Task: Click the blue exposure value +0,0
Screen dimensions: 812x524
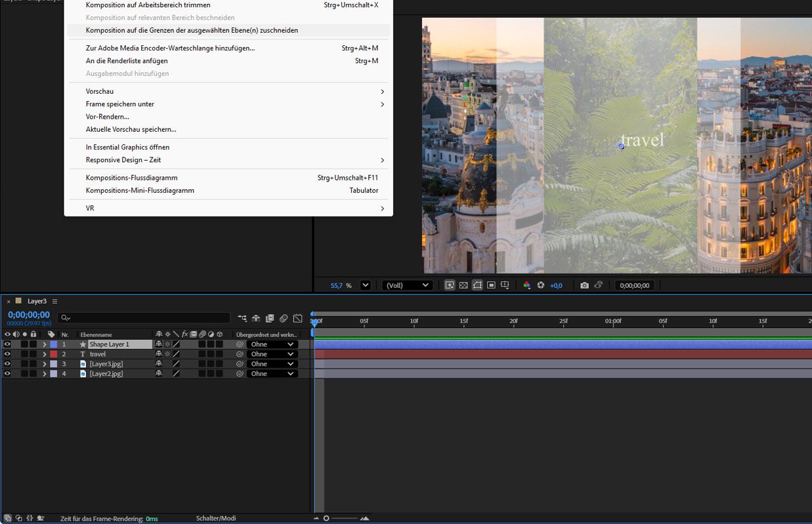Action: click(x=556, y=285)
